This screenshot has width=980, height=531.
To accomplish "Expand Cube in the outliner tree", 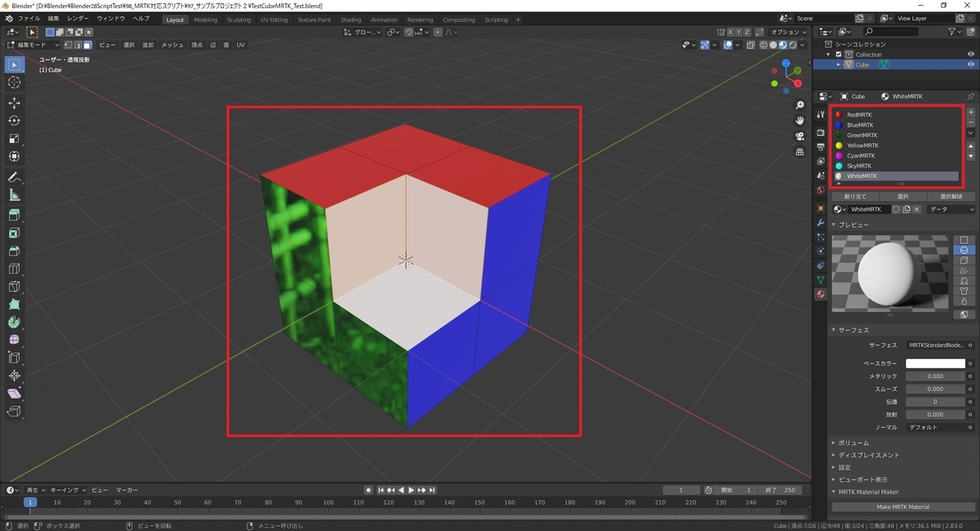I will tap(839, 65).
